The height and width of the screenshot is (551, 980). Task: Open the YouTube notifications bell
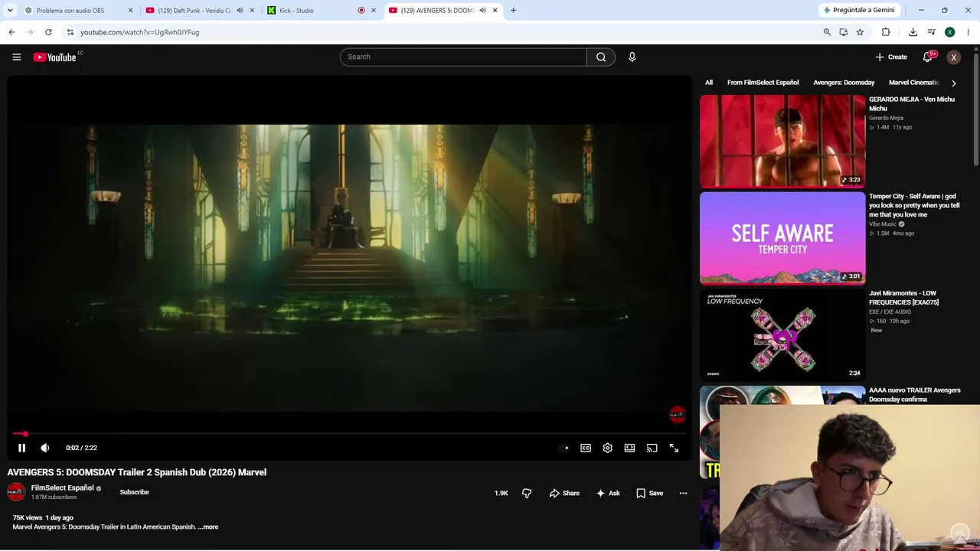928,57
